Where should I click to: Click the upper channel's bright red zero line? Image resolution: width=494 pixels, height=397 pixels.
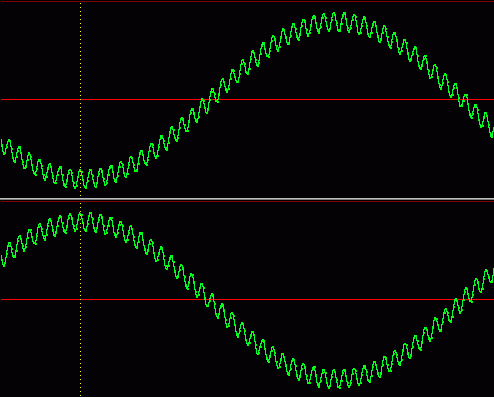point(247,99)
